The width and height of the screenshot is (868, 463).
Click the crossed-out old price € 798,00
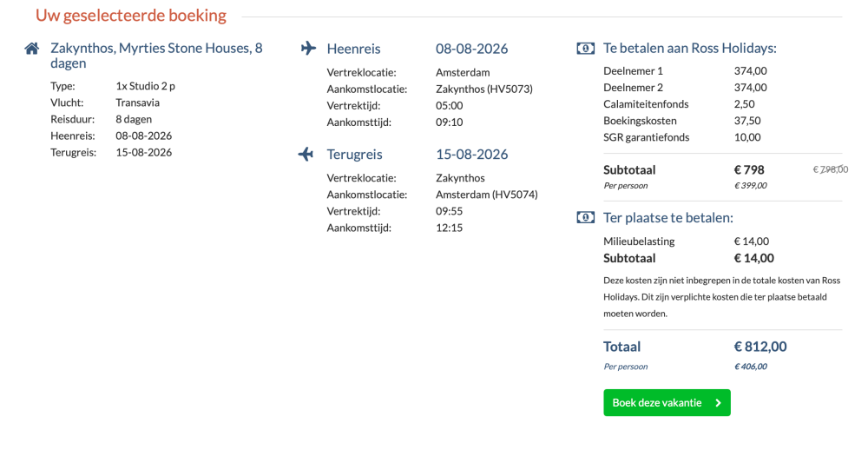pos(830,169)
